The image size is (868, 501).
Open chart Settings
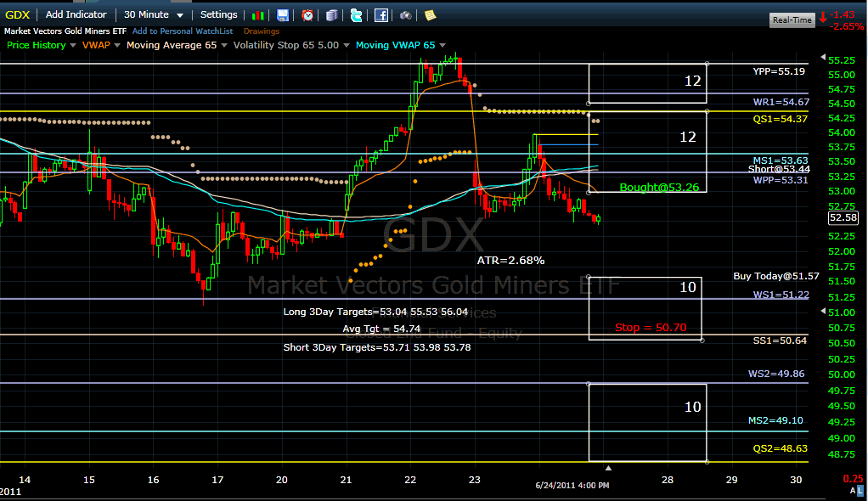218,15
